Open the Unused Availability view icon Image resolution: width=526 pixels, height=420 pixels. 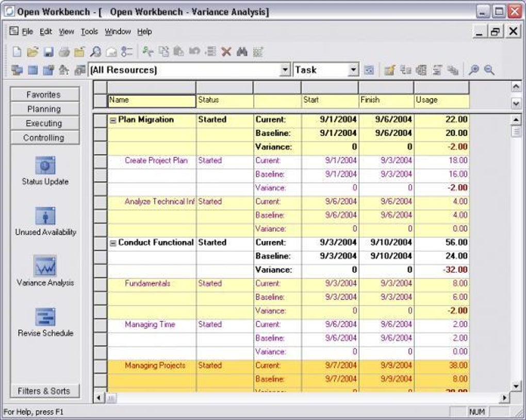pos(45,216)
